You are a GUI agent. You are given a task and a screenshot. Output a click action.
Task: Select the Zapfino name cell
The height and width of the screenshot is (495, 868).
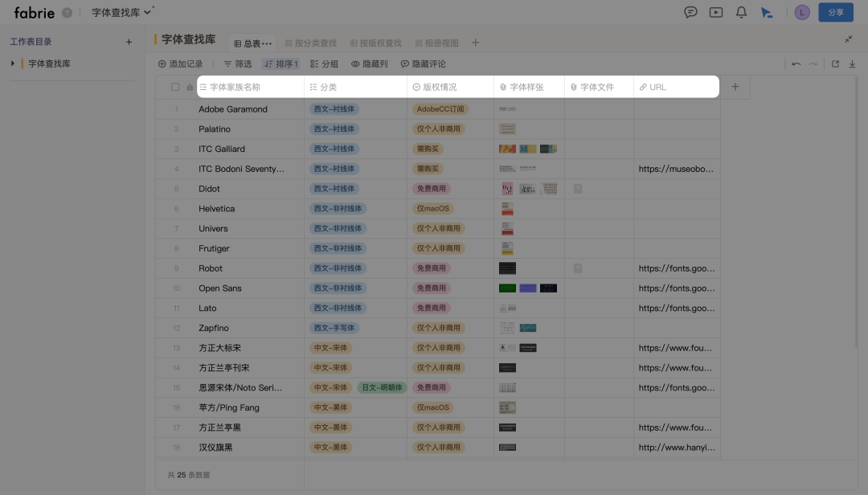pos(250,329)
